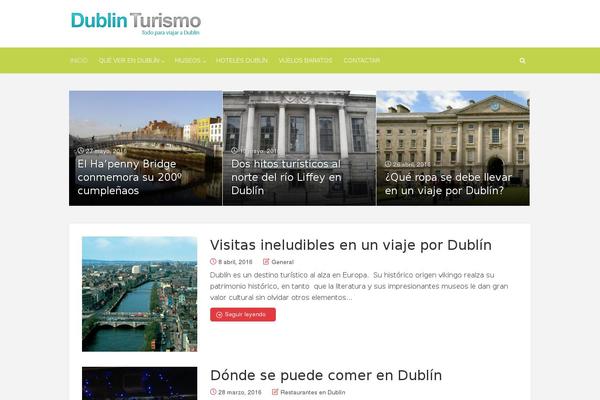Open Restaurantes en Dublín category link
600x400 pixels.
[x=313, y=392]
